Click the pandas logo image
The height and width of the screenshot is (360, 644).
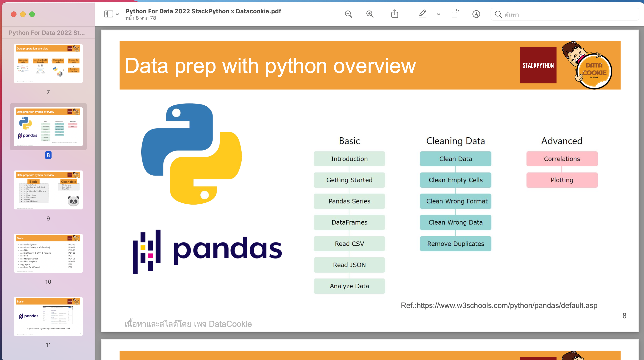point(207,251)
